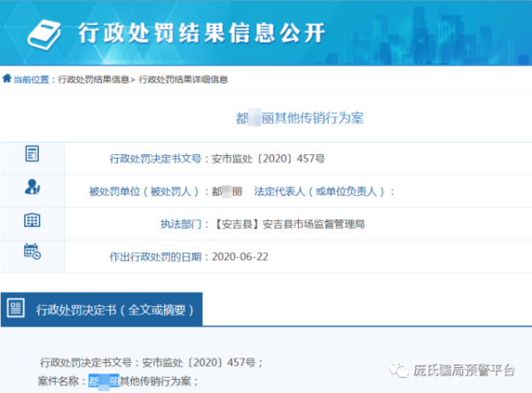The image size is (532, 393).
Task: Click the person icon for 被处罚单位 row
Action: pyautogui.click(x=33, y=187)
